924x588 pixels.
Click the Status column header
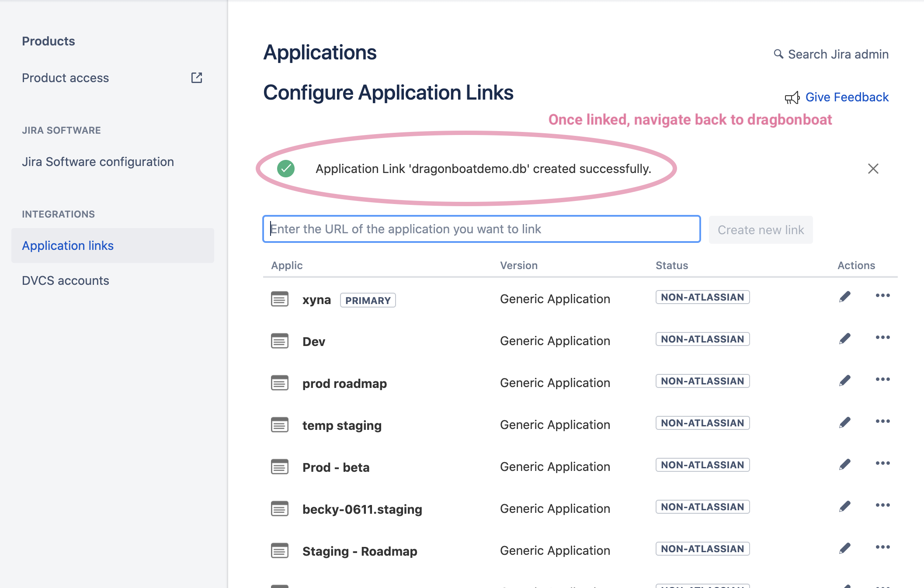click(x=672, y=265)
